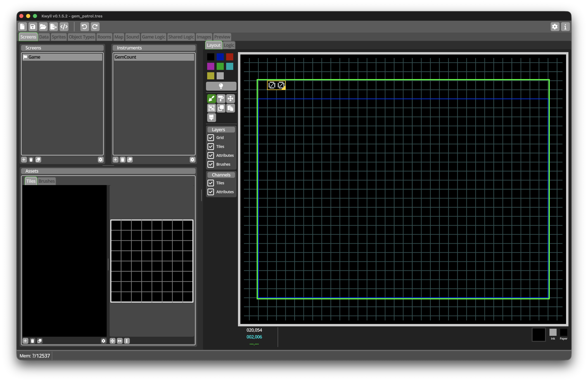Delete the selected instrument
588x382 pixels.
[123, 160]
